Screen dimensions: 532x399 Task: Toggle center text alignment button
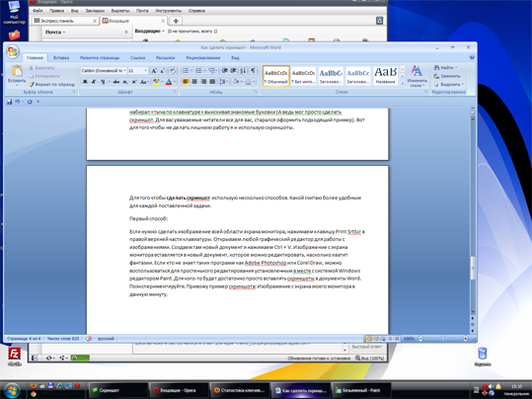(194, 82)
